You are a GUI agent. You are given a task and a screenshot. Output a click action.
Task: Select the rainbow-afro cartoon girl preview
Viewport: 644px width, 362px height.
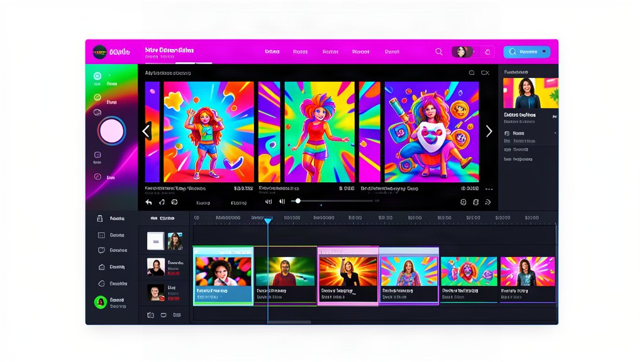pos(319,132)
